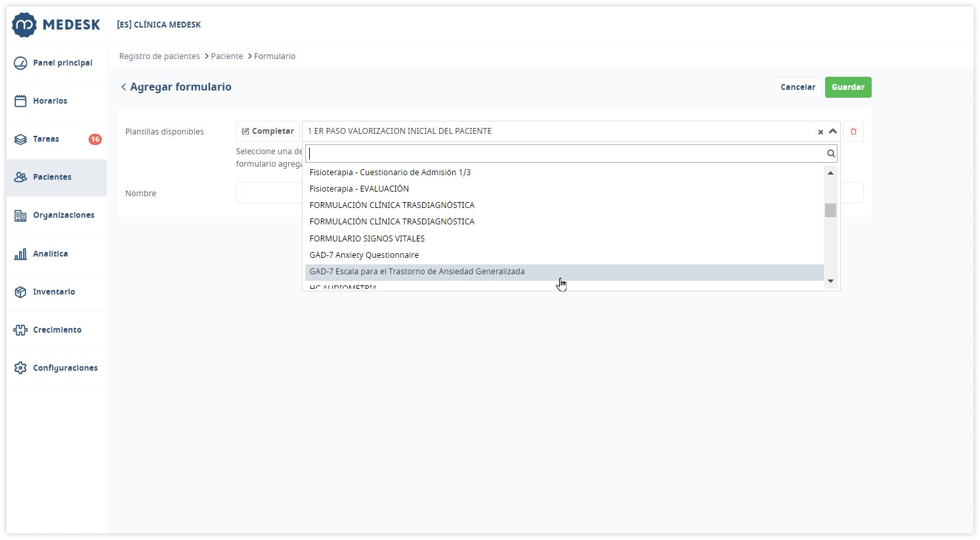980x540 pixels.
Task: Click [ES] CLÍNICA MEDESK header text
Action: [x=159, y=25]
